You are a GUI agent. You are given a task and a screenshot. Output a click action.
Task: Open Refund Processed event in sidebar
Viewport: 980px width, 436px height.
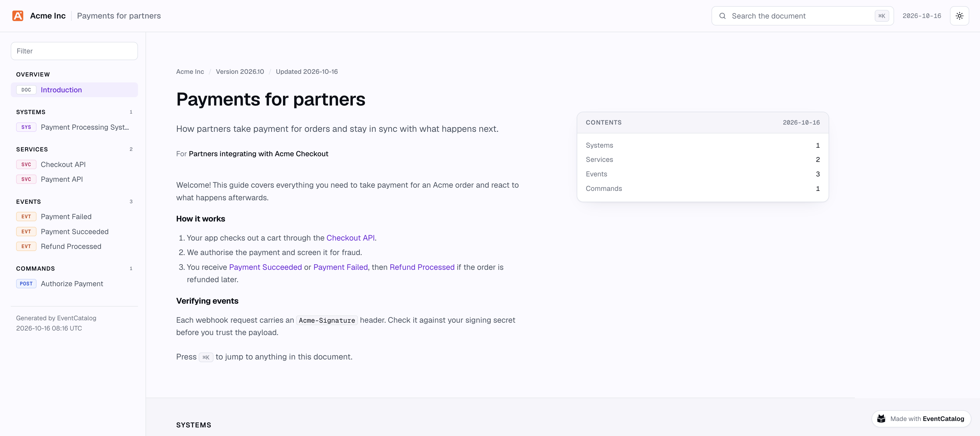74,246
